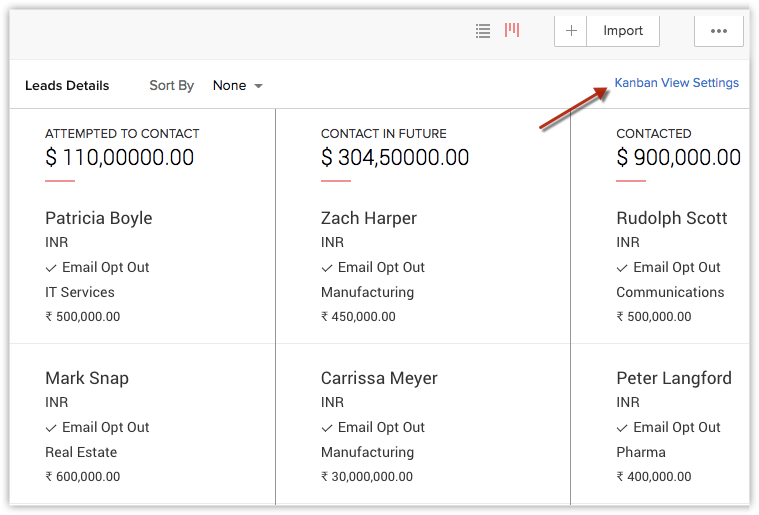Open Carrissa Meyer lead record

click(x=379, y=378)
